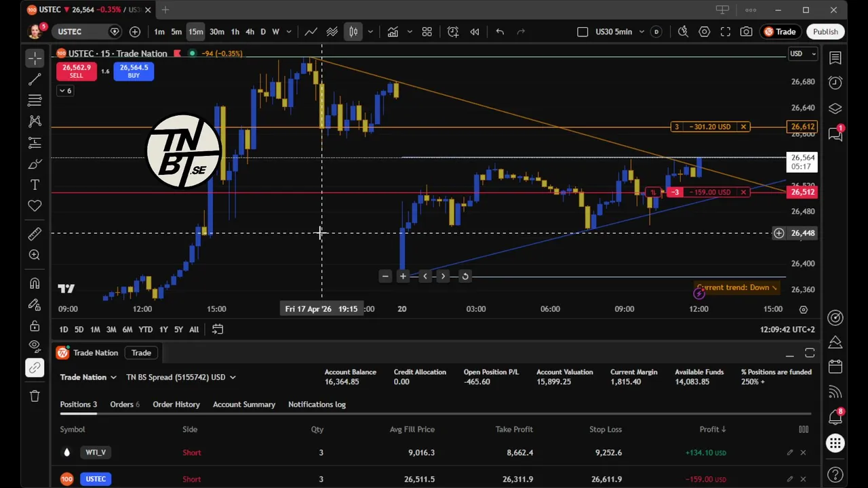The width and height of the screenshot is (868, 488).
Task: Select the 1h timeframe
Action: point(235,32)
